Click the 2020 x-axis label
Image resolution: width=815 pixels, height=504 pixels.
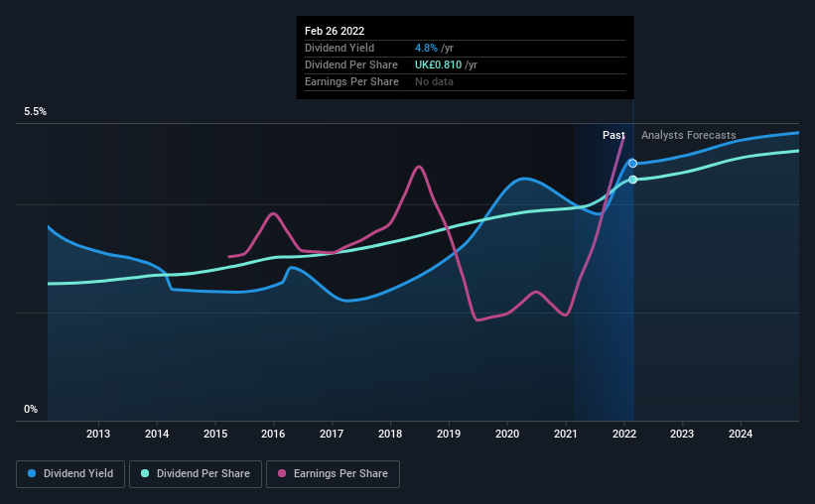point(507,434)
